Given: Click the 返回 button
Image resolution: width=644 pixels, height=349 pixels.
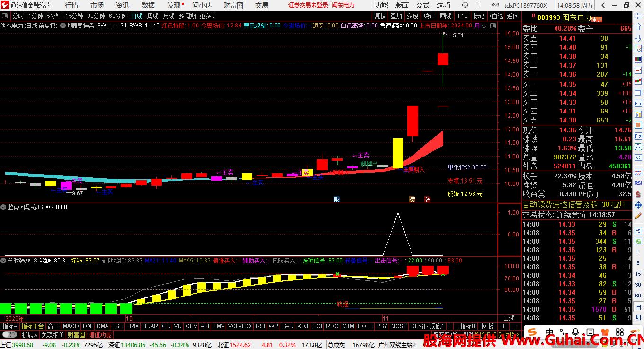Looking at the screenshot, I should pos(512,16).
